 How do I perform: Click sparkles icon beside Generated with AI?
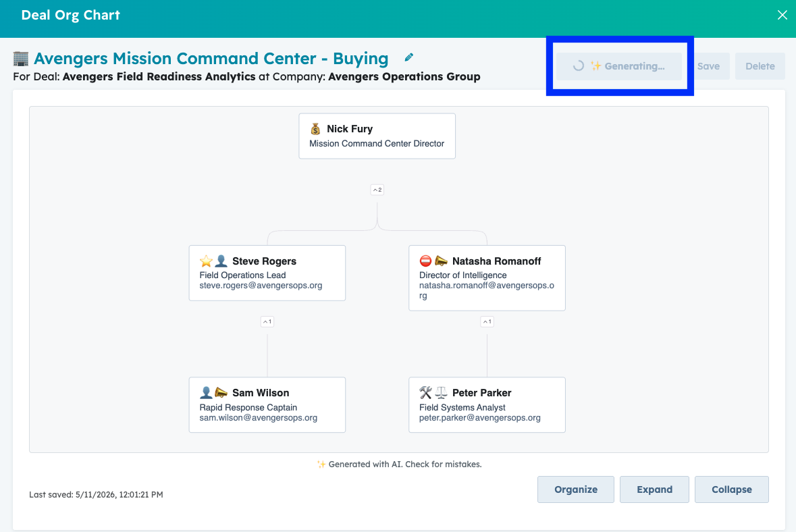321,464
